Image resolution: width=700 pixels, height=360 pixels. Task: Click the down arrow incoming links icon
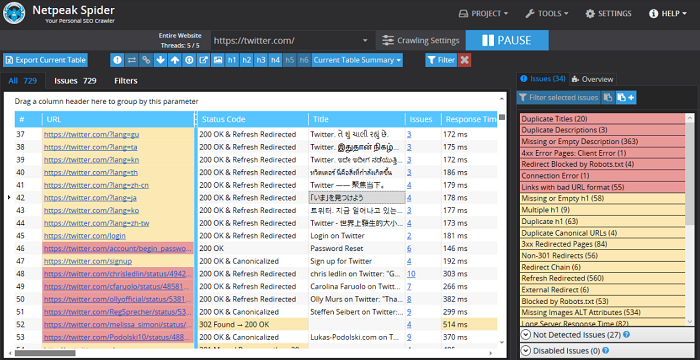click(x=160, y=60)
